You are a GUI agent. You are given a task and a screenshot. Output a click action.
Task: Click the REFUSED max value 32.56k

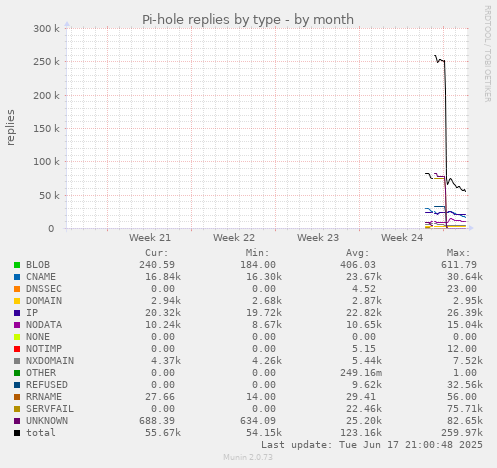click(x=465, y=385)
